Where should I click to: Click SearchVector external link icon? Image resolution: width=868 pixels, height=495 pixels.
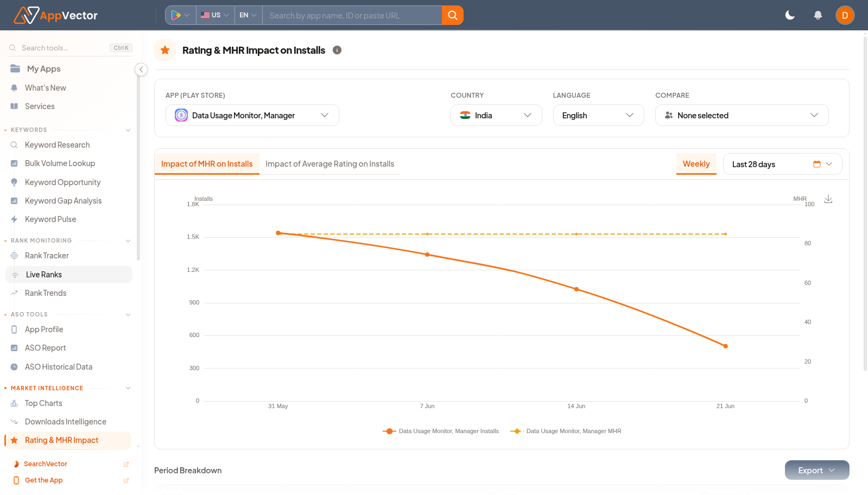(126, 464)
